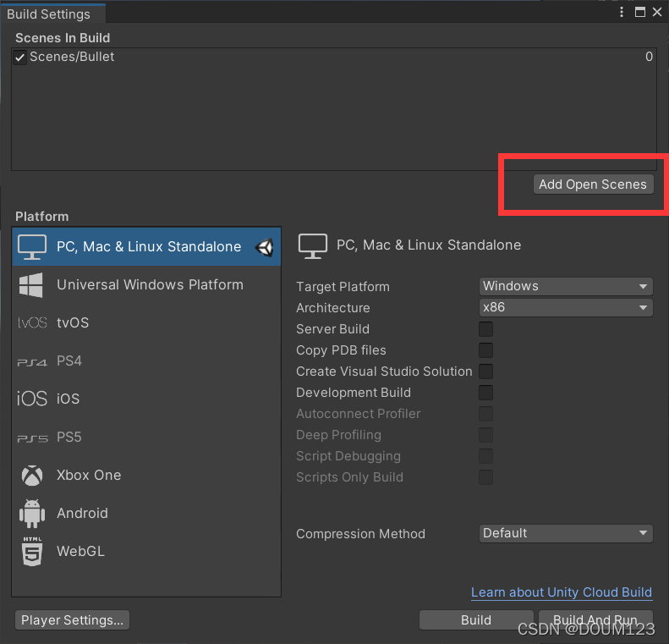Enable the Copy PDB files checkbox
The image size is (669, 644).
[485, 350]
